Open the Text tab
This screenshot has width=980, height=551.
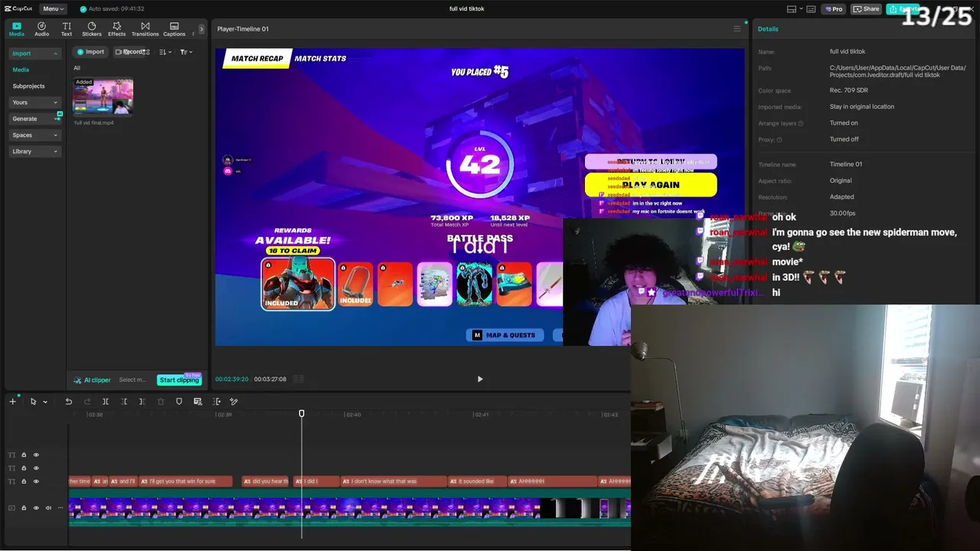click(67, 29)
